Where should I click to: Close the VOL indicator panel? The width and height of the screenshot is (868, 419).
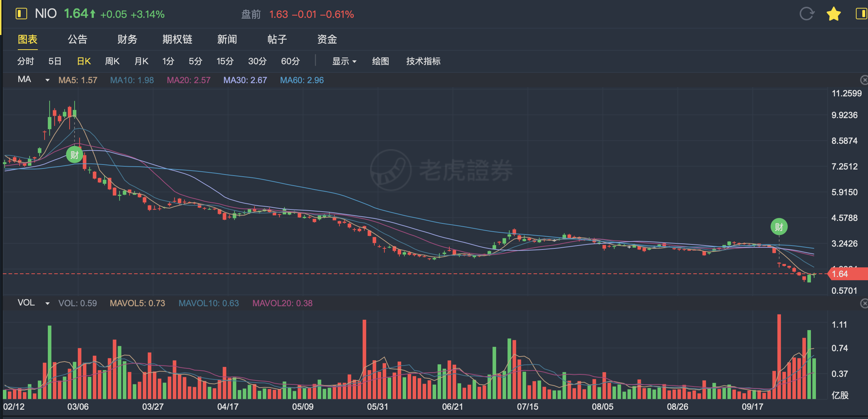tap(864, 303)
